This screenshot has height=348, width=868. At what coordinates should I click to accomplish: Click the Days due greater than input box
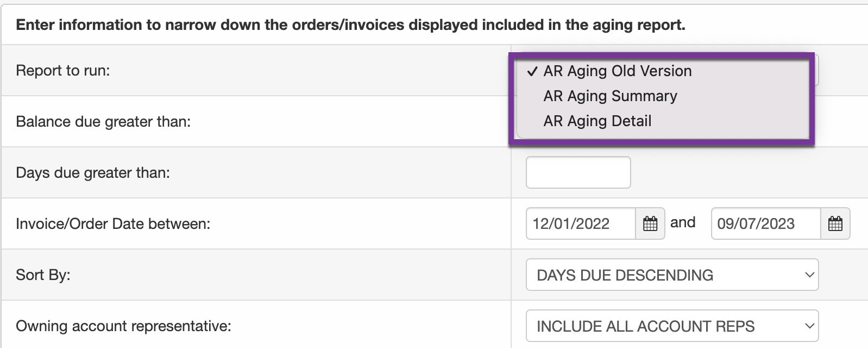577,172
